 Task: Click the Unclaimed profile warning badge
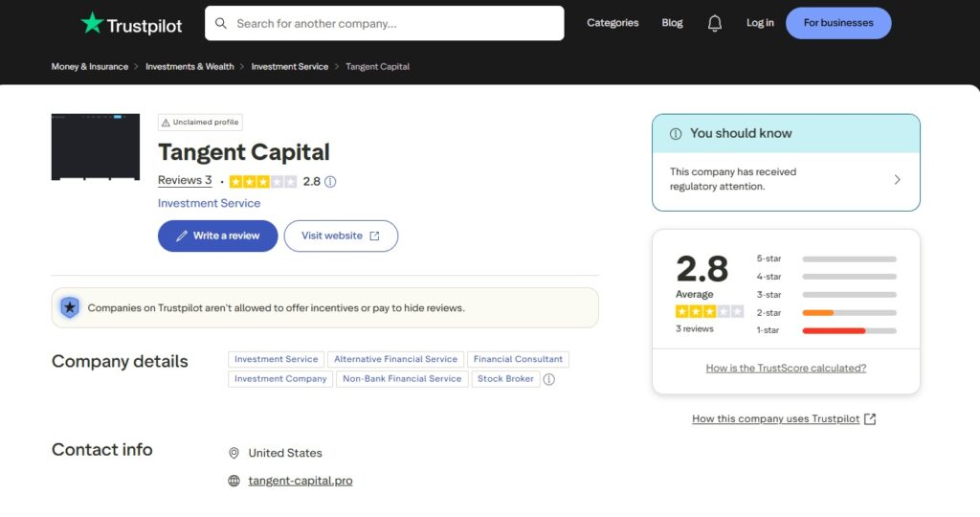click(x=200, y=123)
